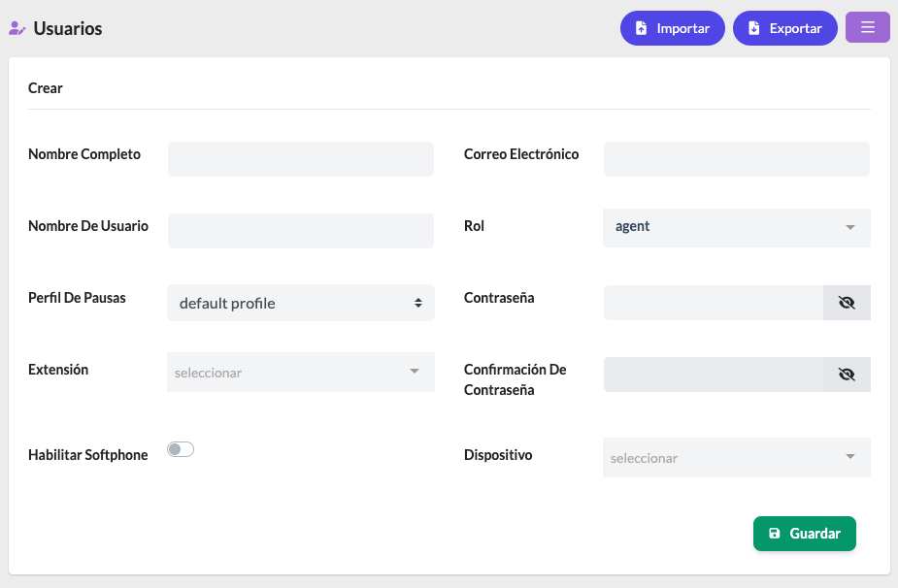Screen dimensions: 898x588
Task: Click into the Confirmación De Contraseña field
Action: click(x=713, y=375)
